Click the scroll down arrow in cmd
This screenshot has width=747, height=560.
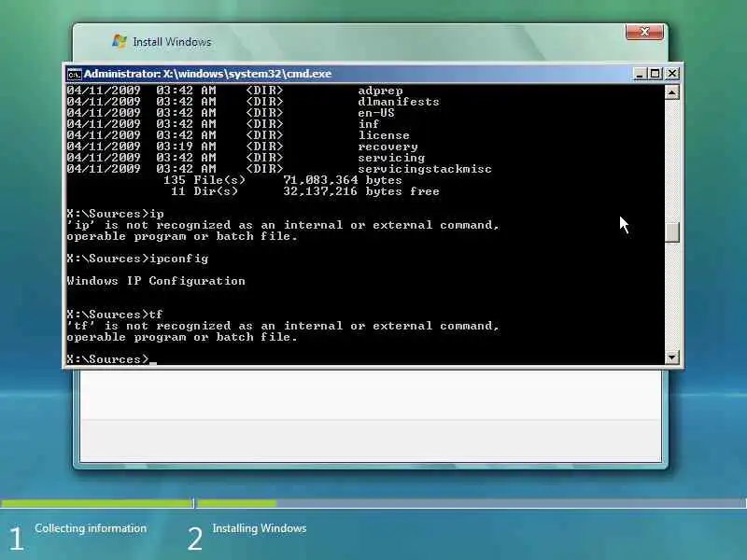[x=671, y=357]
